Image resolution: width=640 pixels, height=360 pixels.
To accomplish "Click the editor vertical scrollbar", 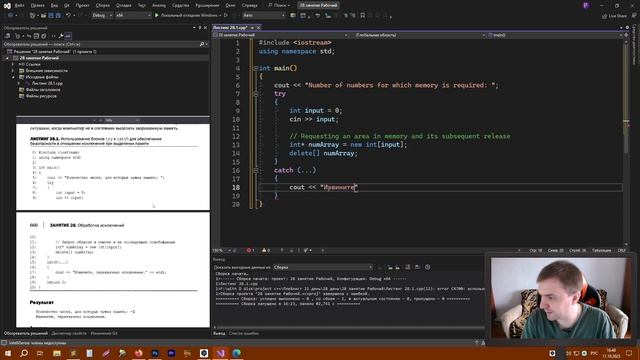I will click(626, 137).
